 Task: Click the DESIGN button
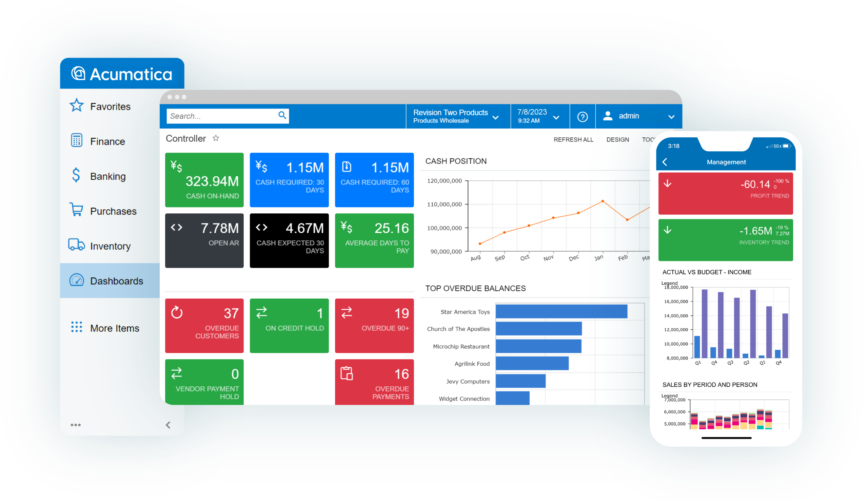(618, 139)
